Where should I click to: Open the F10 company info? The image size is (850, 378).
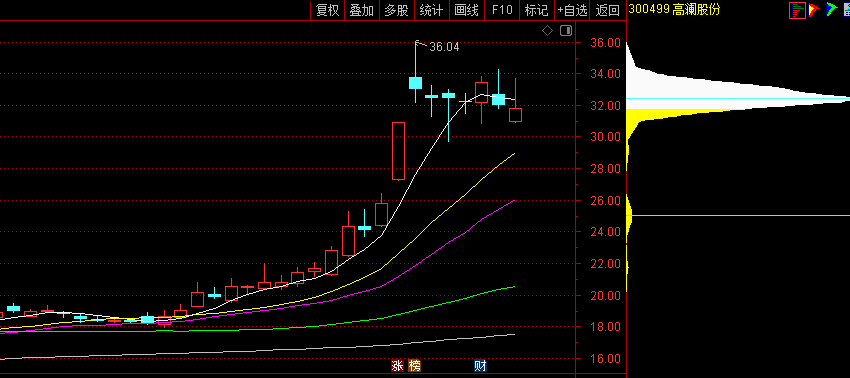tap(502, 10)
